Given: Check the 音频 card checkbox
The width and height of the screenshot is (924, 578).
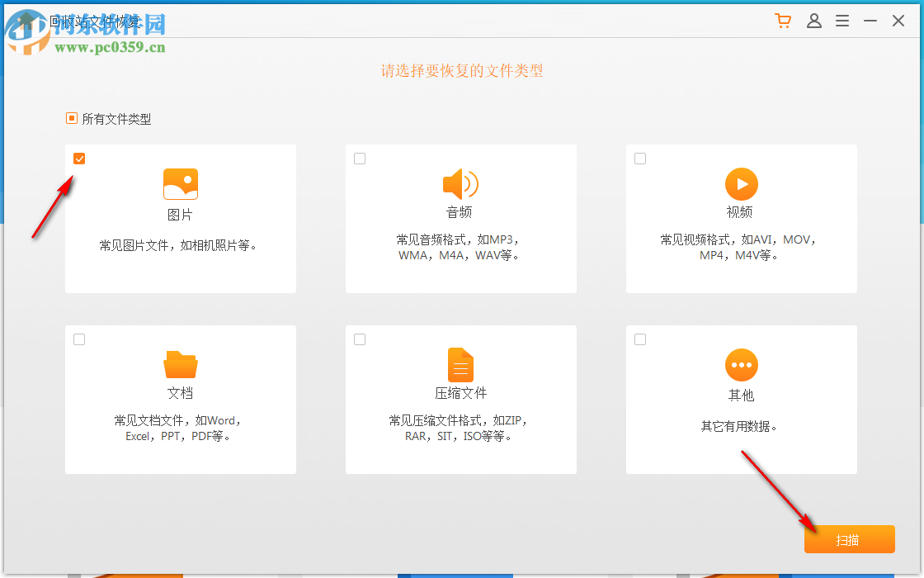Looking at the screenshot, I should [x=360, y=158].
